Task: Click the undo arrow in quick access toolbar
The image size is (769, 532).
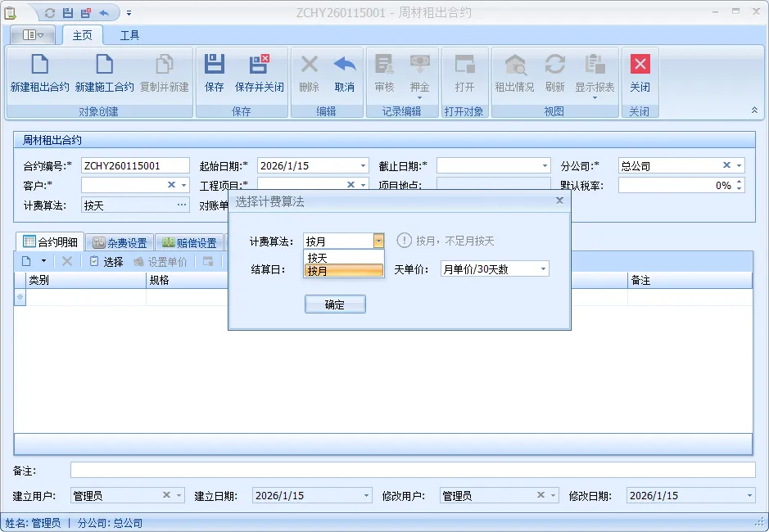Action: click(104, 13)
